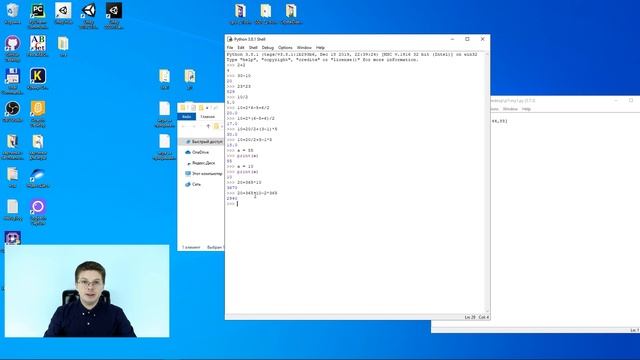Open Debug menu in Python Shell
The width and height of the screenshot is (640, 360).
tap(268, 48)
